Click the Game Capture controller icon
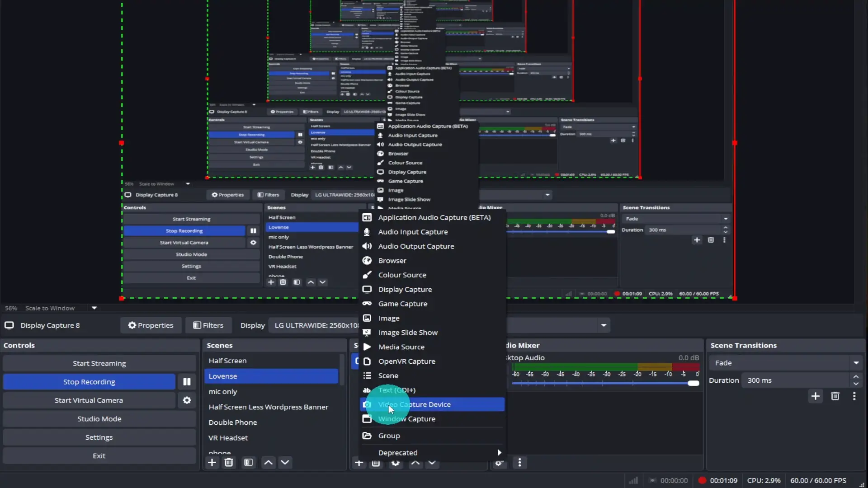The width and height of the screenshot is (868, 488). 367,304
